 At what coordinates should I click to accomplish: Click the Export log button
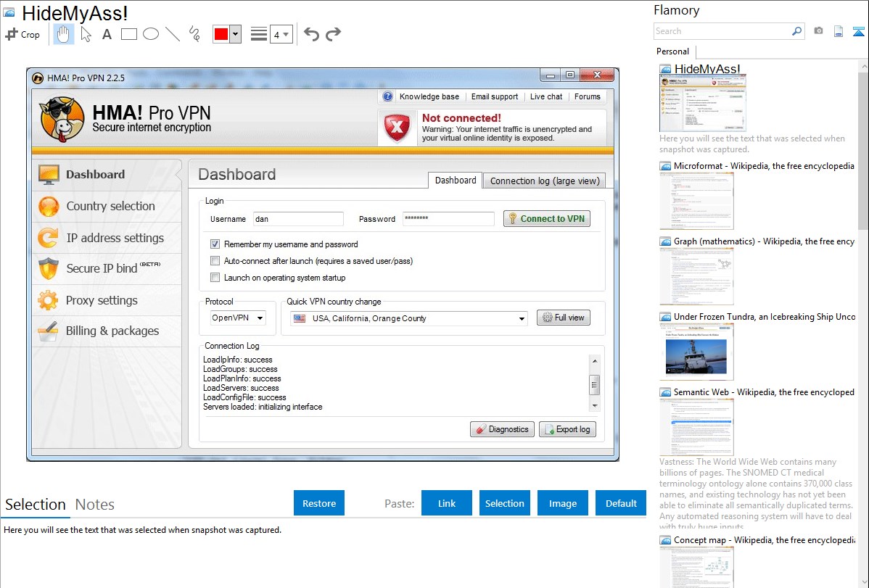567,429
